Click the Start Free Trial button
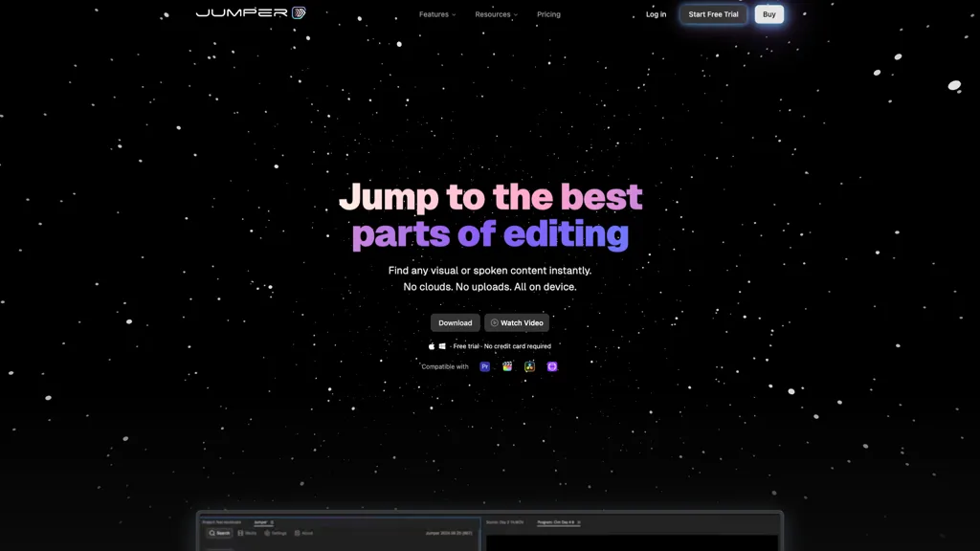This screenshot has height=551, width=980. (x=713, y=14)
